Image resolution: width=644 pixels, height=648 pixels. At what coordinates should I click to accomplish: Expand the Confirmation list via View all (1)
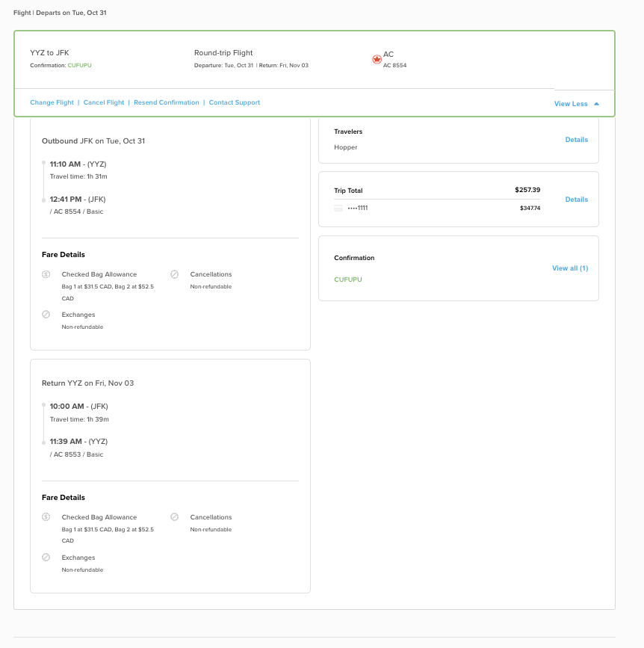pyautogui.click(x=570, y=268)
